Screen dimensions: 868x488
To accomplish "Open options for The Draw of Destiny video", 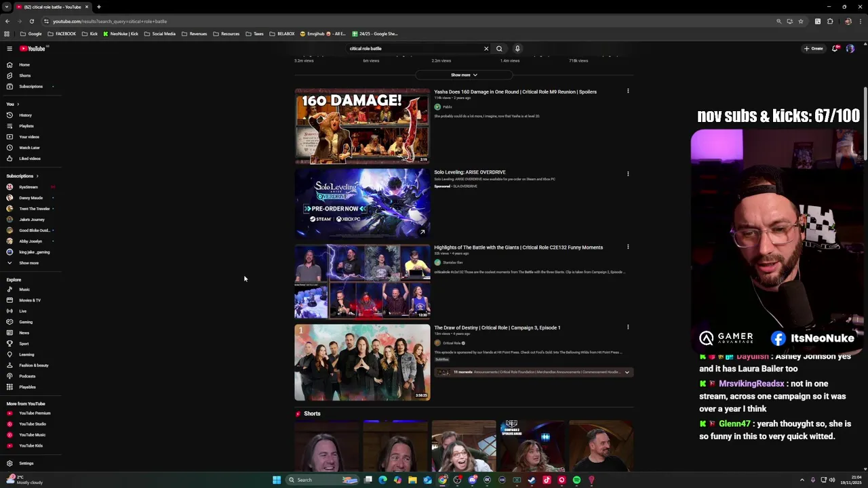I will tap(628, 327).
